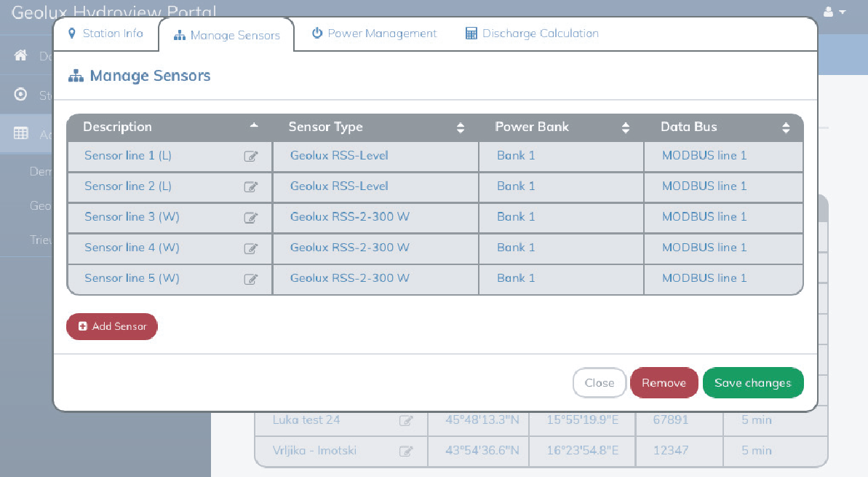This screenshot has height=477, width=868.
Task: Open the user account menu icon
Action: click(x=834, y=12)
